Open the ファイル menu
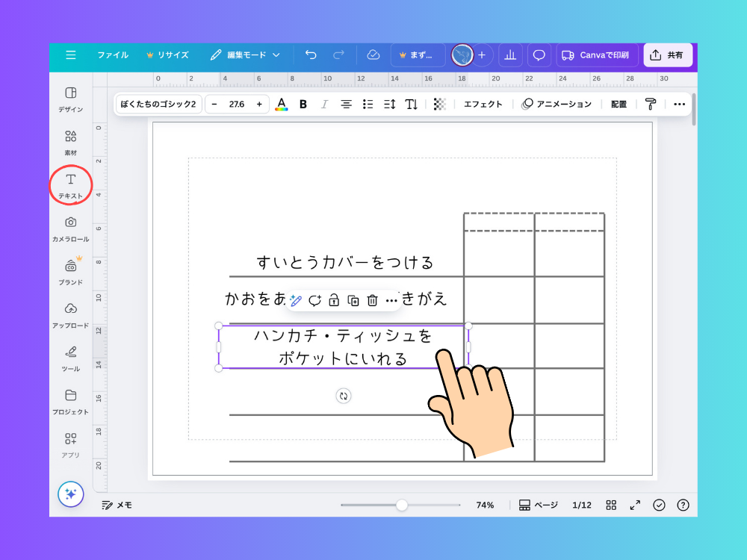This screenshot has height=560, width=747. [112, 55]
